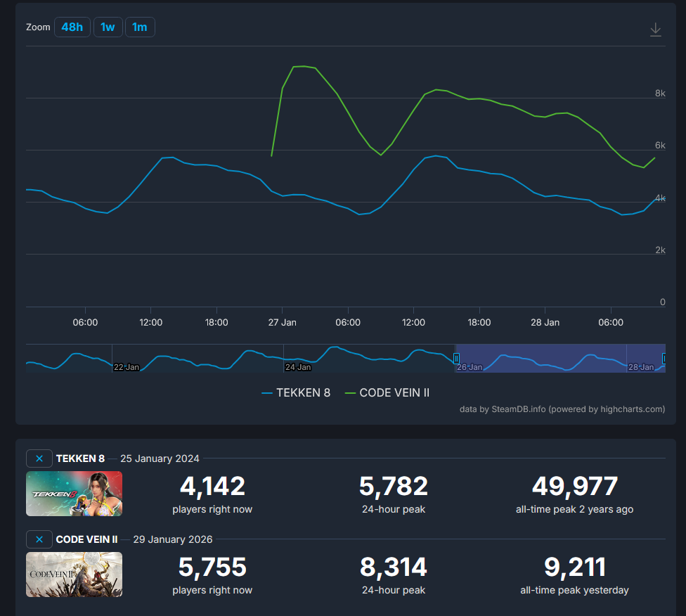686x616 pixels.
Task: Grab the left navigator range handle
Action: click(x=456, y=359)
